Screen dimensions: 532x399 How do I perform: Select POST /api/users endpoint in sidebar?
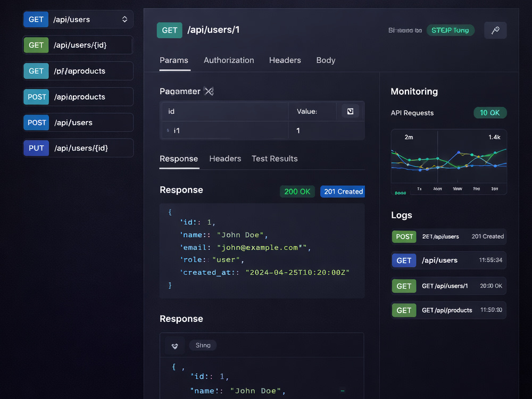[78, 122]
